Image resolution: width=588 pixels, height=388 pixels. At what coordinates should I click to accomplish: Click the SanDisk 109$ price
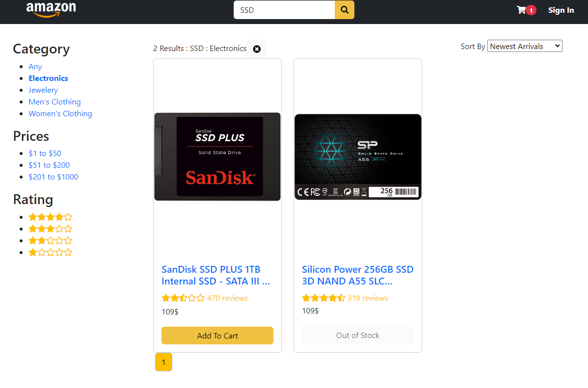coord(170,312)
